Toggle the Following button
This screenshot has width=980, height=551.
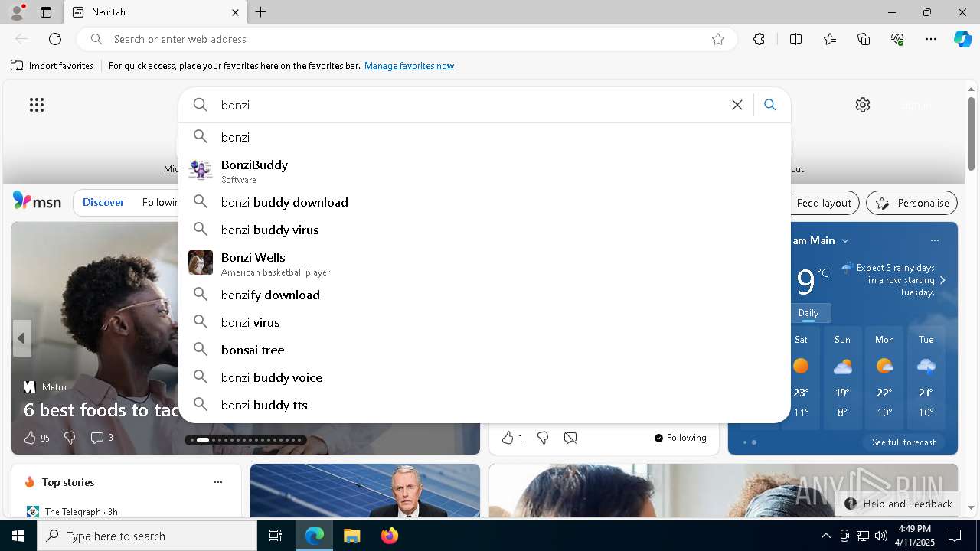coord(681,438)
